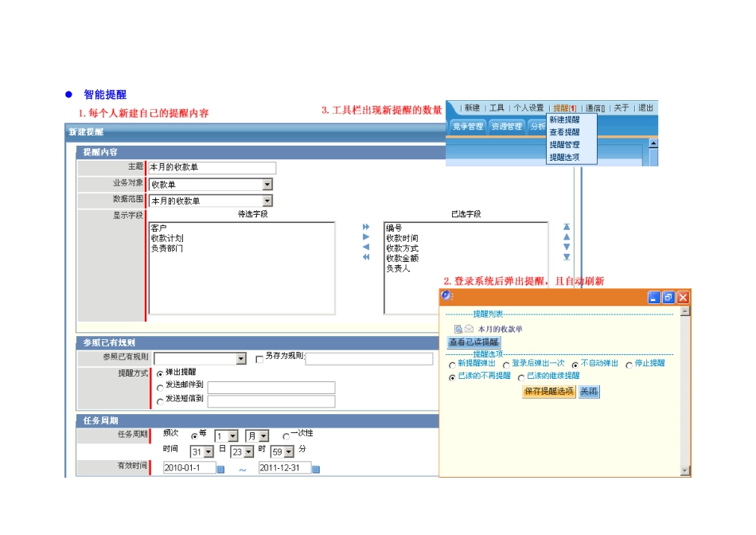
Task: Click the 保存提醒选项 button
Action: pyautogui.click(x=548, y=391)
